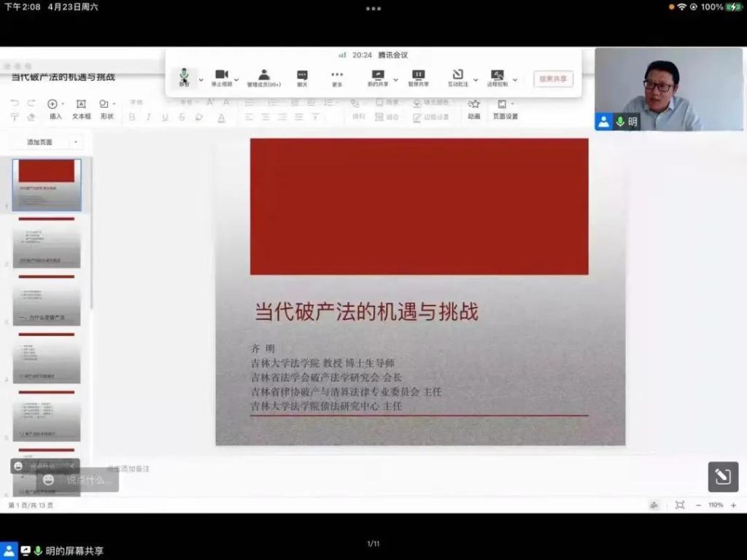Expand microphone options arrow

(201, 79)
